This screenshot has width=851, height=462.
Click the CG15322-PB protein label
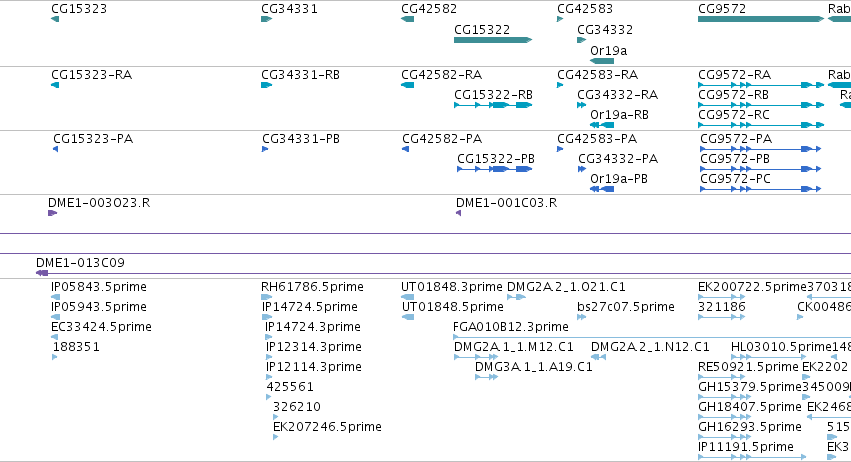[x=496, y=159]
